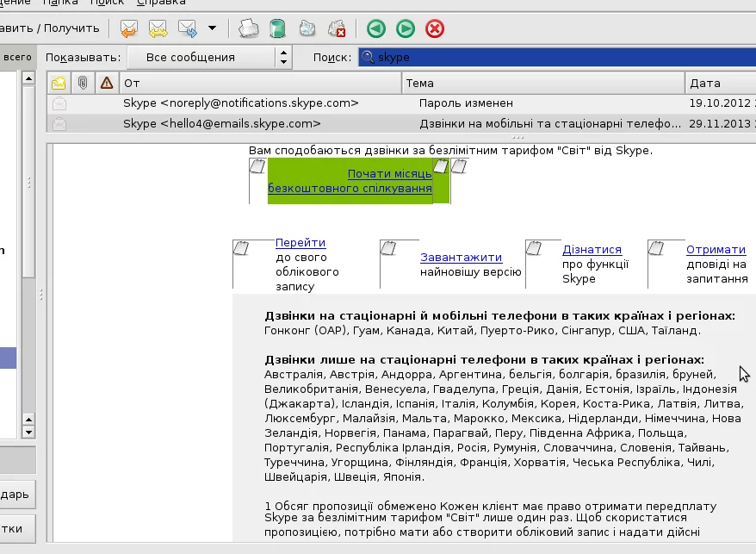Go to next message with green right arrow
Image resolution: width=756 pixels, height=554 pixels.
(x=406, y=28)
